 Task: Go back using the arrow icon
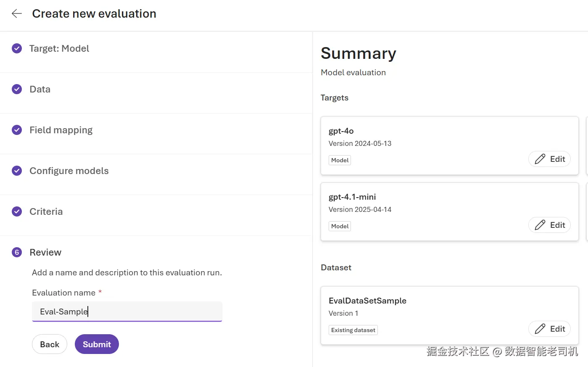click(17, 13)
